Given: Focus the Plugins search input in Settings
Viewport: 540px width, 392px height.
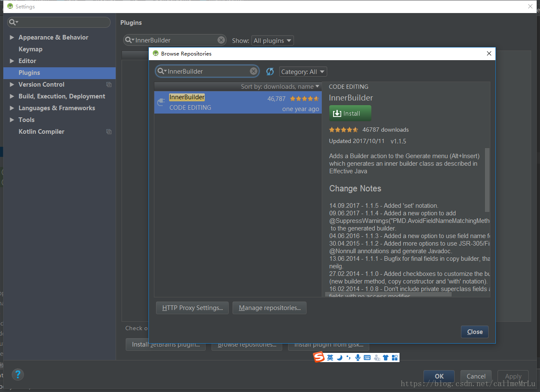Looking at the screenshot, I should tap(175, 40).
